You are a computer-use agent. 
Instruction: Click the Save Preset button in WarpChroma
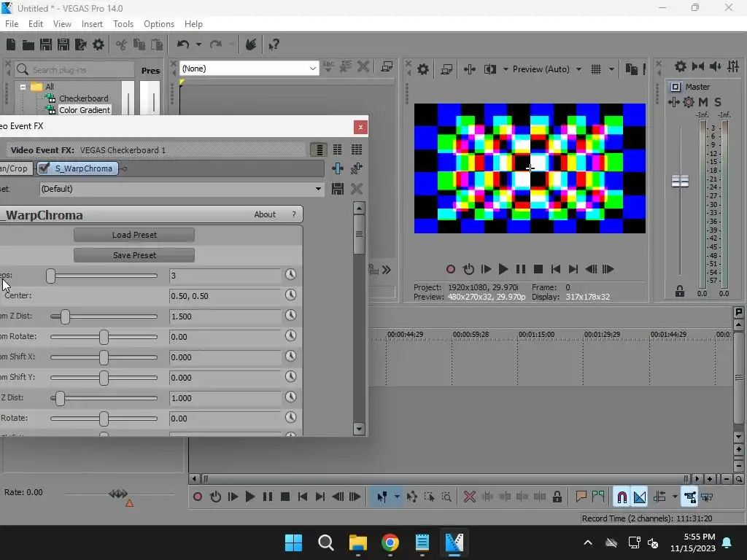pos(134,255)
